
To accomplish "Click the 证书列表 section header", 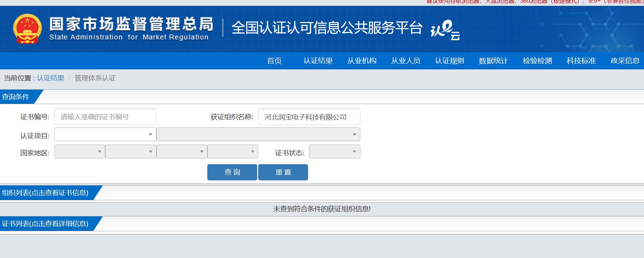I will point(45,224).
